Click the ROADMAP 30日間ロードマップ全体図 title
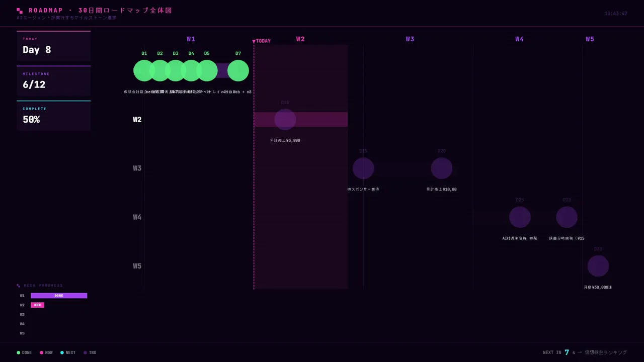 100,11
